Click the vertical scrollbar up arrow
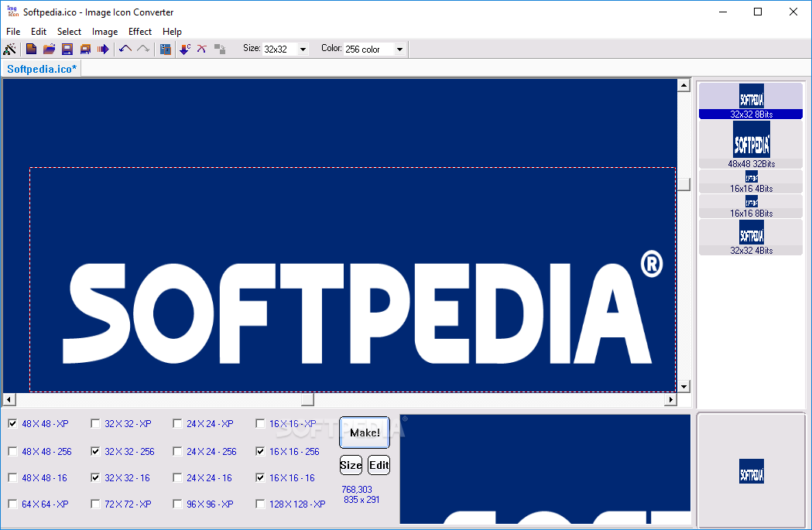Viewport: 812px width, 530px height. (x=684, y=85)
